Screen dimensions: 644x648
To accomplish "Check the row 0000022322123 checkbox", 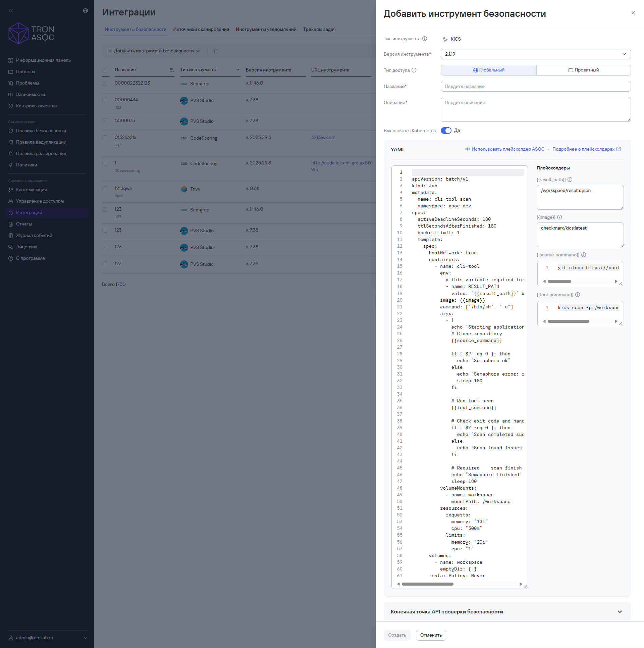I will 105,83.
